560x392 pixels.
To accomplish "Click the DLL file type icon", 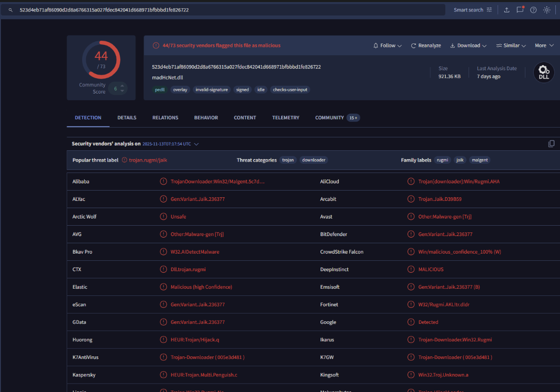I will 543,73.
